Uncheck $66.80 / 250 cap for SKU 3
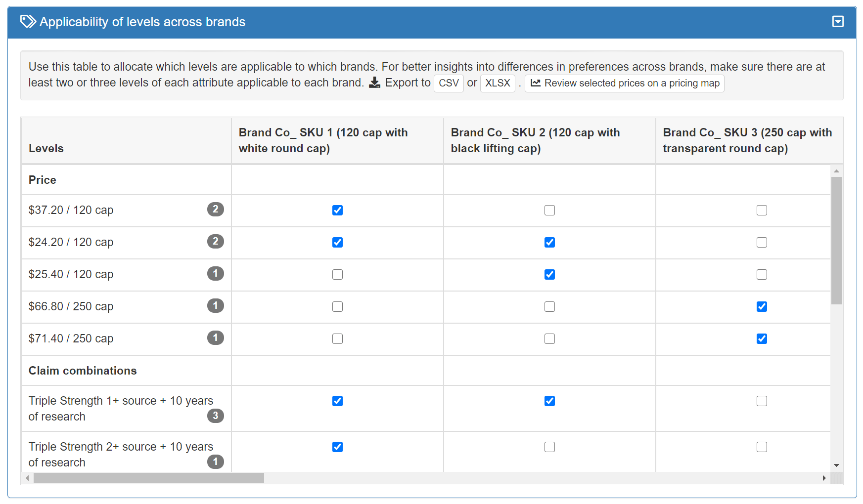 (x=762, y=306)
